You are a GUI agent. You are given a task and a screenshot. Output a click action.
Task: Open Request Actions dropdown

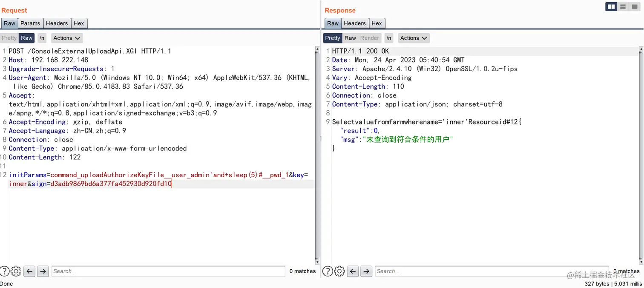tap(67, 38)
